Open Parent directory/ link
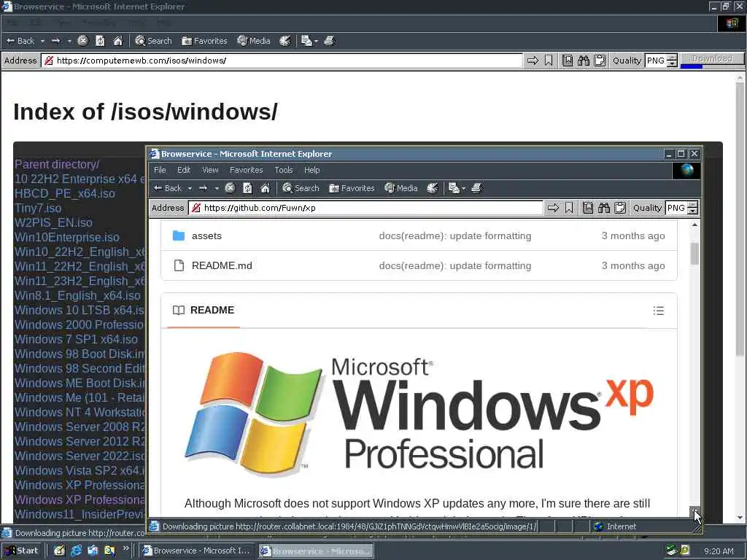The image size is (747, 560). 57,164
